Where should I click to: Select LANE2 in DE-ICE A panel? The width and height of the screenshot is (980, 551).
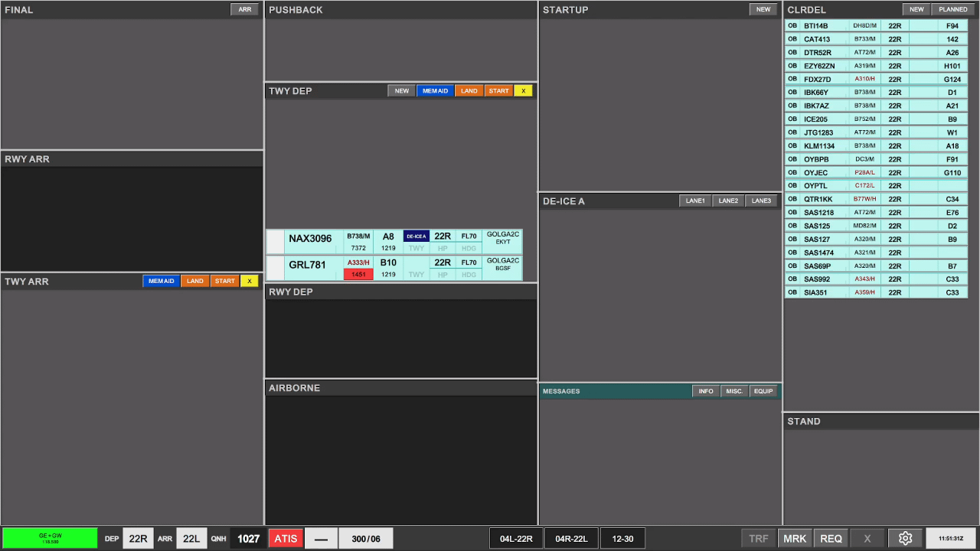coord(728,201)
